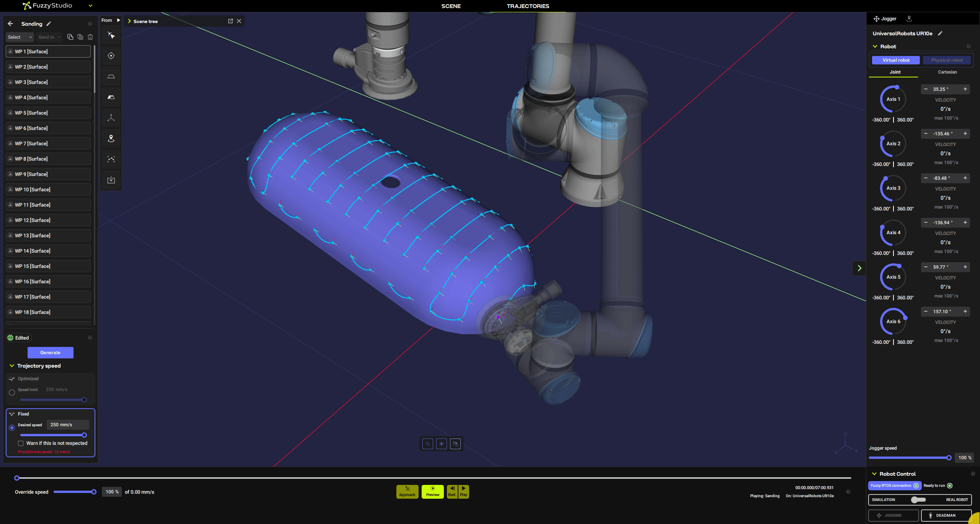Rewind trajectory with Rwd. button

coord(452,492)
